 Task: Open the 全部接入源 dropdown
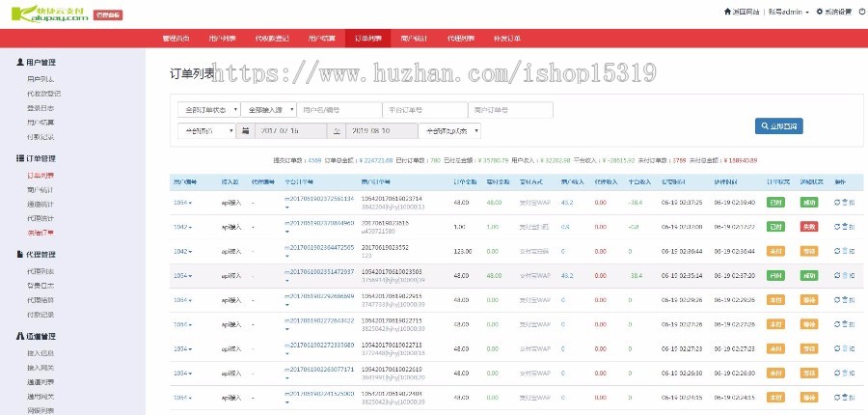267,110
